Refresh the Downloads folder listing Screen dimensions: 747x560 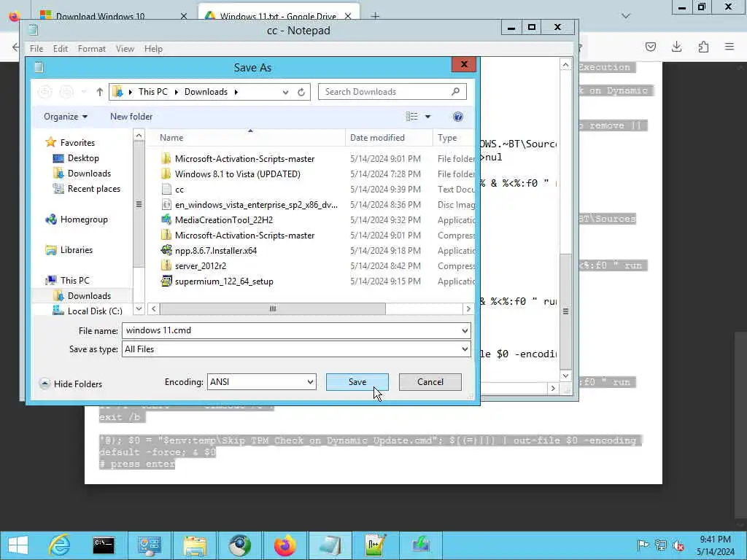[301, 92]
